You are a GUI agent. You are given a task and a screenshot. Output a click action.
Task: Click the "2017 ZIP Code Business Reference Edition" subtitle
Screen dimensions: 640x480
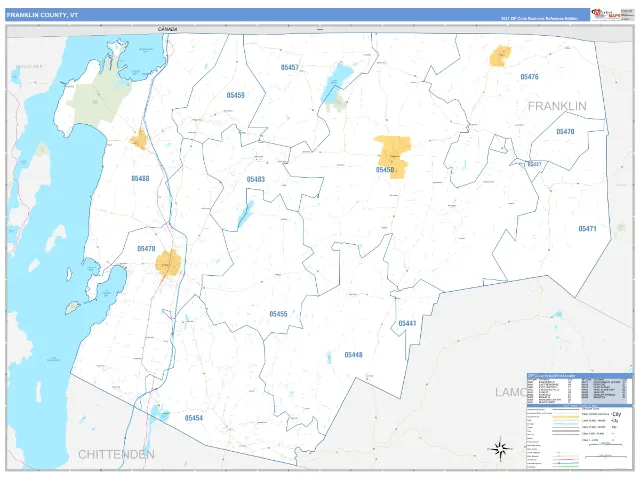tap(539, 18)
